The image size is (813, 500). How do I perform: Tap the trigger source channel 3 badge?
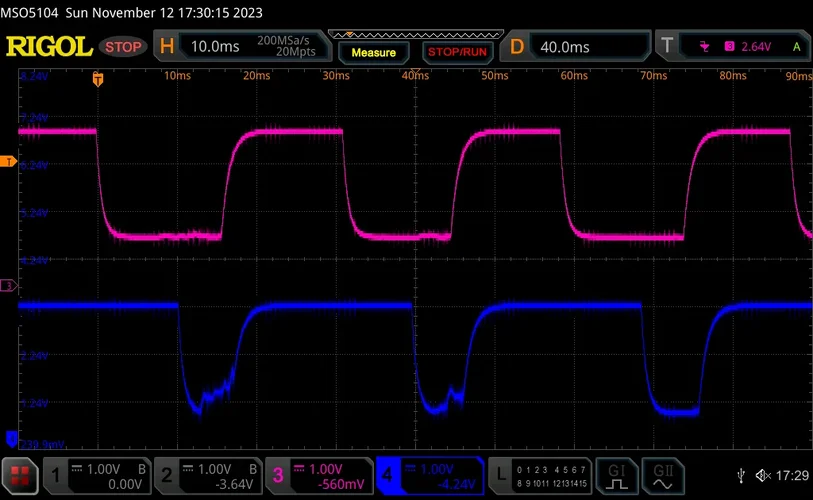click(729, 46)
